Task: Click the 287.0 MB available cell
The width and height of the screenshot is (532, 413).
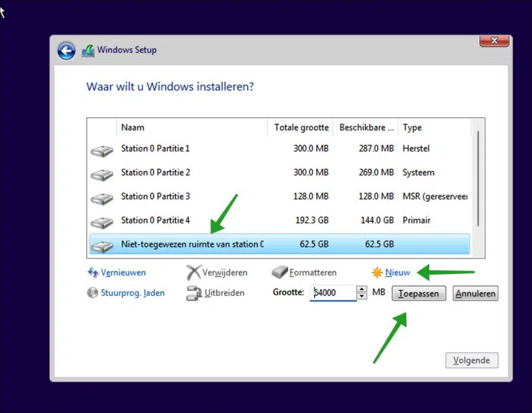Action: click(377, 149)
